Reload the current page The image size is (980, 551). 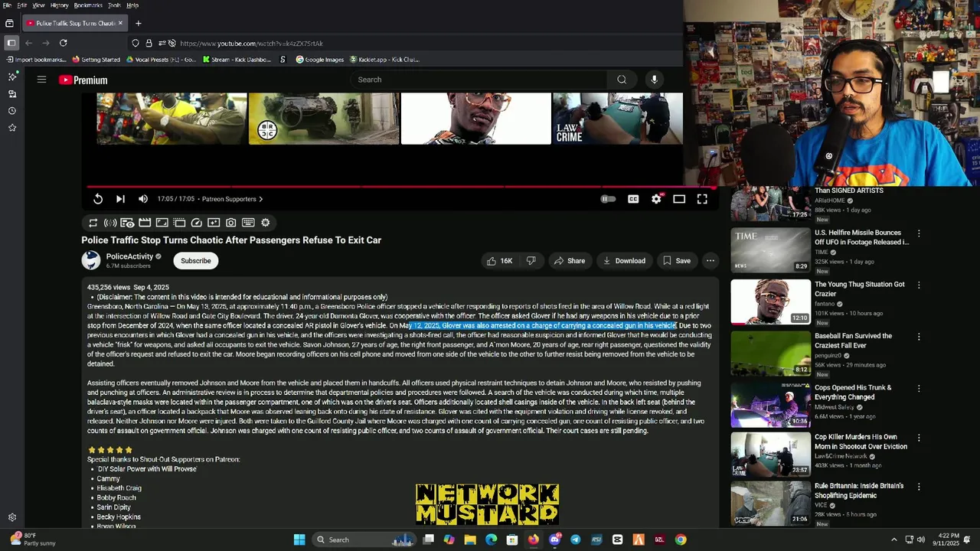(x=63, y=43)
